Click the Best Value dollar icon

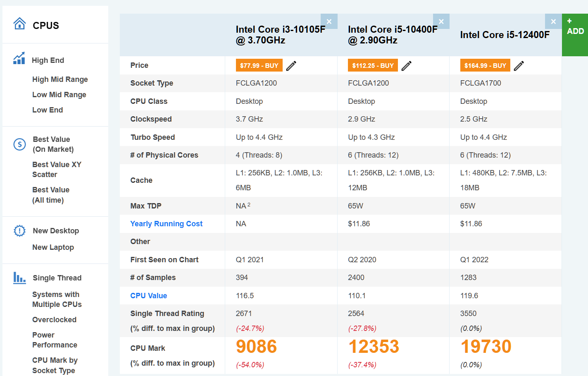click(x=19, y=144)
